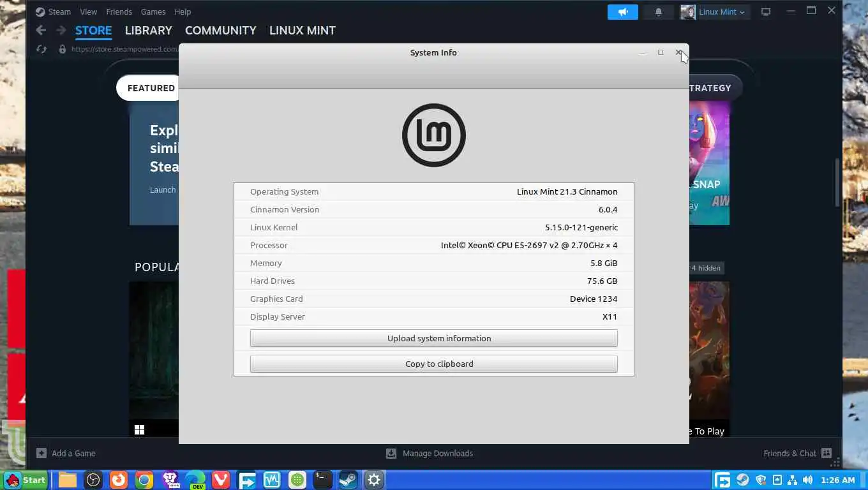The image size is (868, 490).
Task: Launch the terminal from taskbar
Action: (323, 480)
